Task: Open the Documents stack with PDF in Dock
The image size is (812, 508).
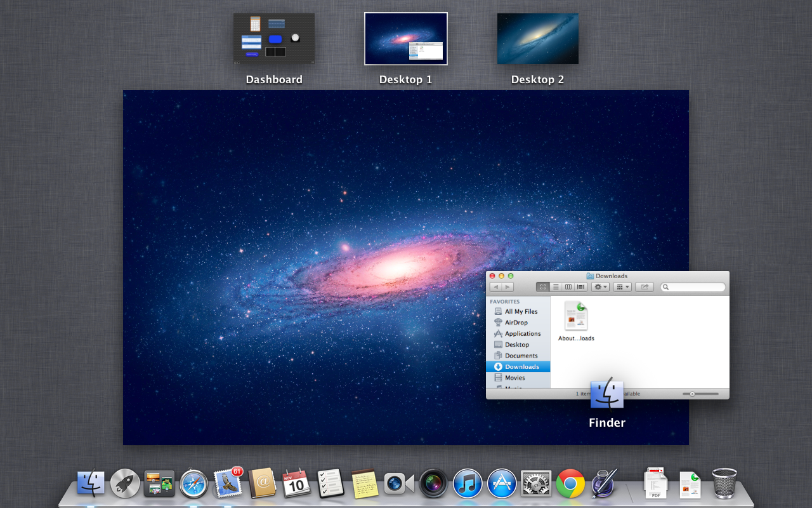Action: 656,483
